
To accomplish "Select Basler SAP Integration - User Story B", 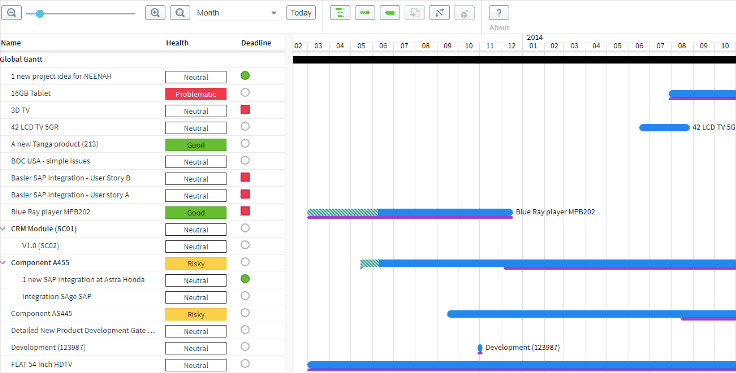I will pos(71,178).
